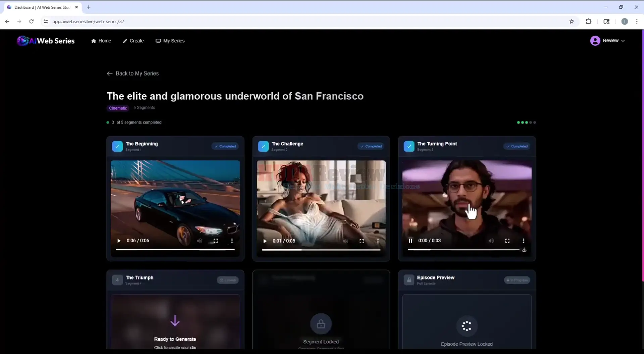Open a new browser tab

[x=88, y=7]
